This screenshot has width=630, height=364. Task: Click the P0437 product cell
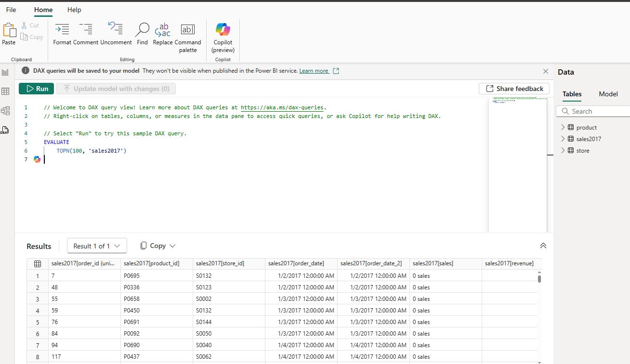click(157, 357)
